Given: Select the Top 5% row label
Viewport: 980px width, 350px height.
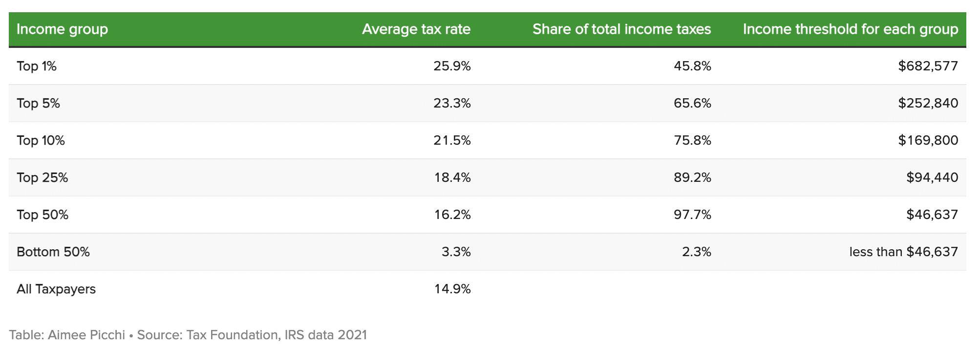Looking at the screenshot, I should (x=38, y=103).
